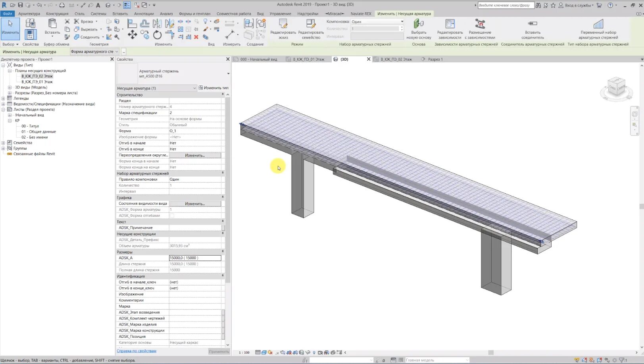This screenshot has height=364, width=644.
Task: Switch to 000 - Начальный вид view tab
Action: click(259, 59)
